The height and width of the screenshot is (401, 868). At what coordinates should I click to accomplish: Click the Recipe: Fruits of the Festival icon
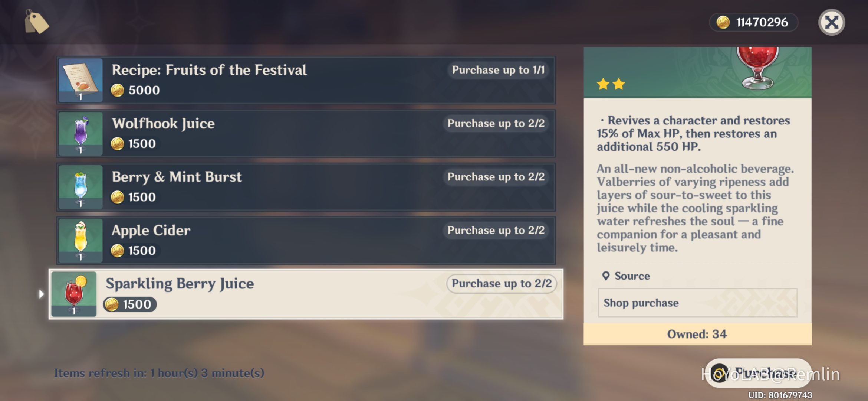tap(80, 80)
